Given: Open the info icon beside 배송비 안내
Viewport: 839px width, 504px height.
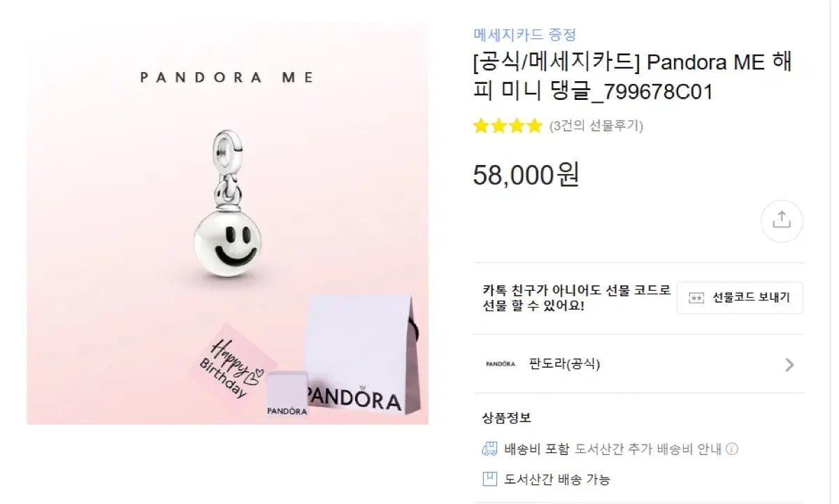Looking at the screenshot, I should coord(732,449).
